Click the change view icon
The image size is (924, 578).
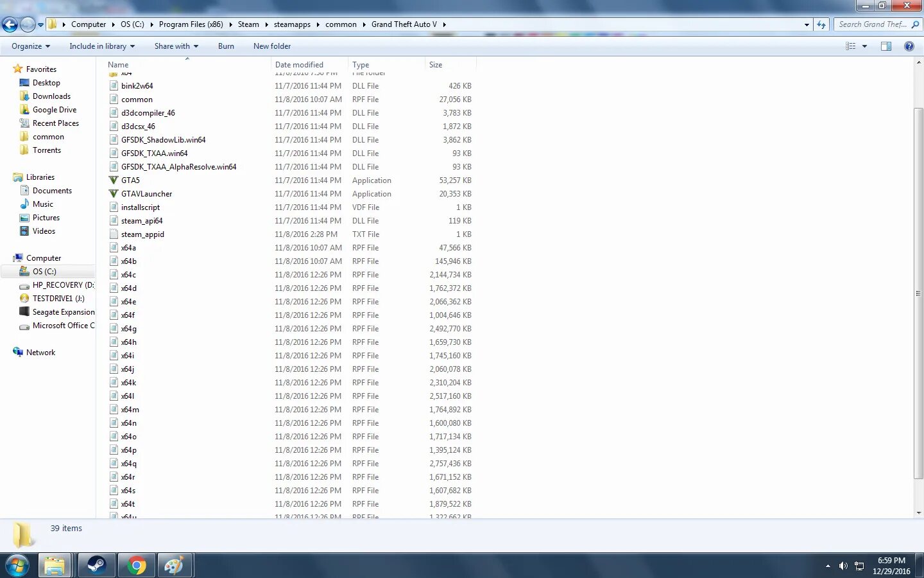[x=851, y=46]
